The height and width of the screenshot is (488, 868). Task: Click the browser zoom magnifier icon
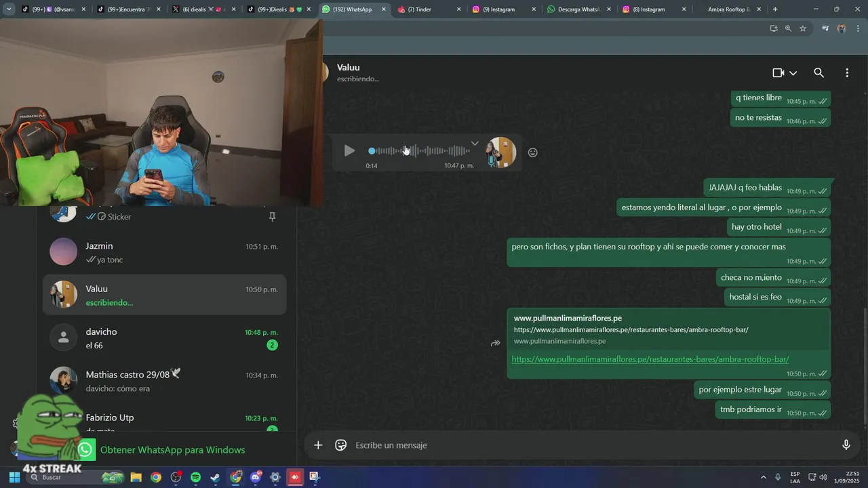pos(788,28)
